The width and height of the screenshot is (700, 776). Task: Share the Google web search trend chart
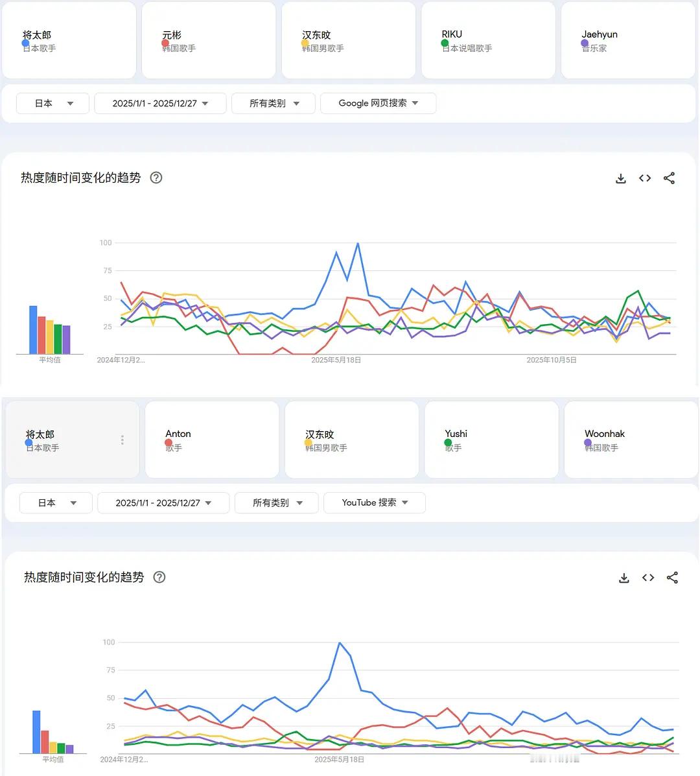(669, 178)
